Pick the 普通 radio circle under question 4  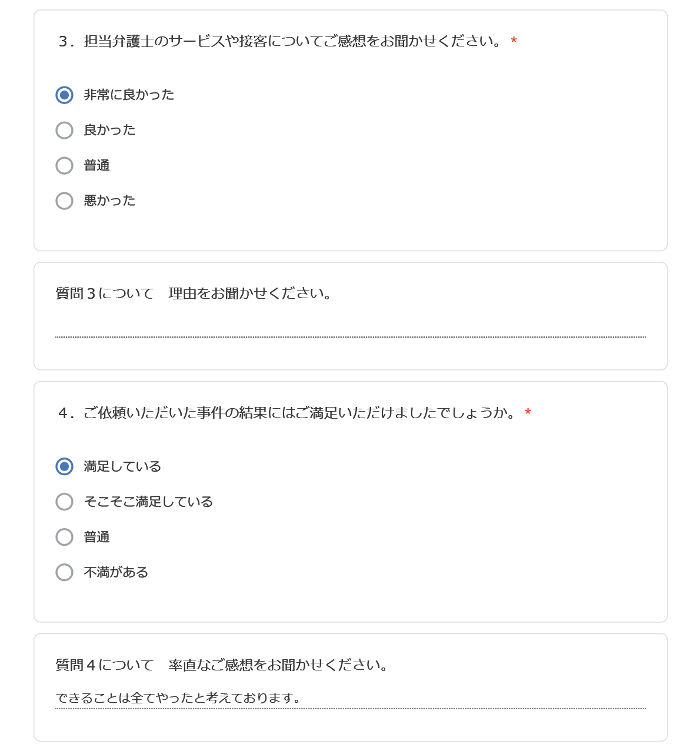click(64, 537)
